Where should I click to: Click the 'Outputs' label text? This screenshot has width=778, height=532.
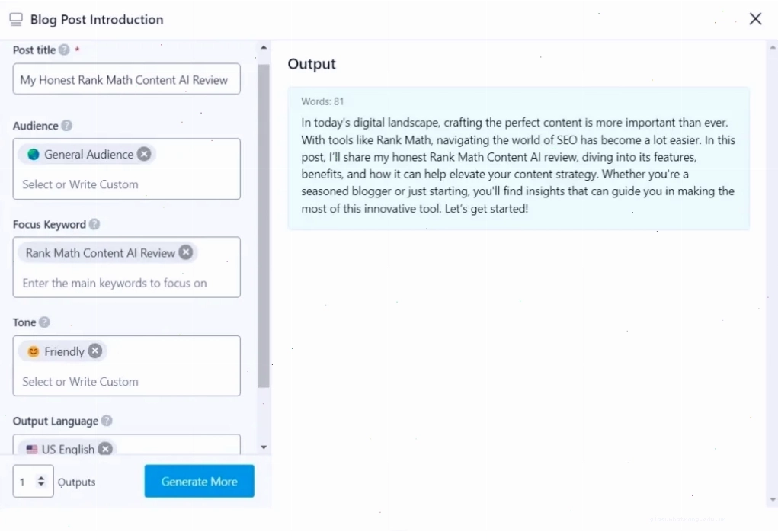[76, 482]
